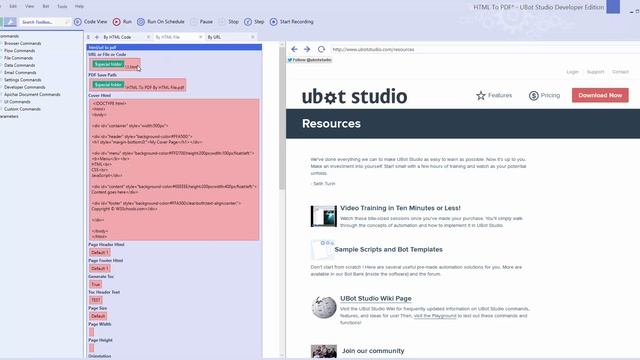Viewport: 640px width, 360px height.
Task: Open the Pricing link
Action: pos(544,96)
